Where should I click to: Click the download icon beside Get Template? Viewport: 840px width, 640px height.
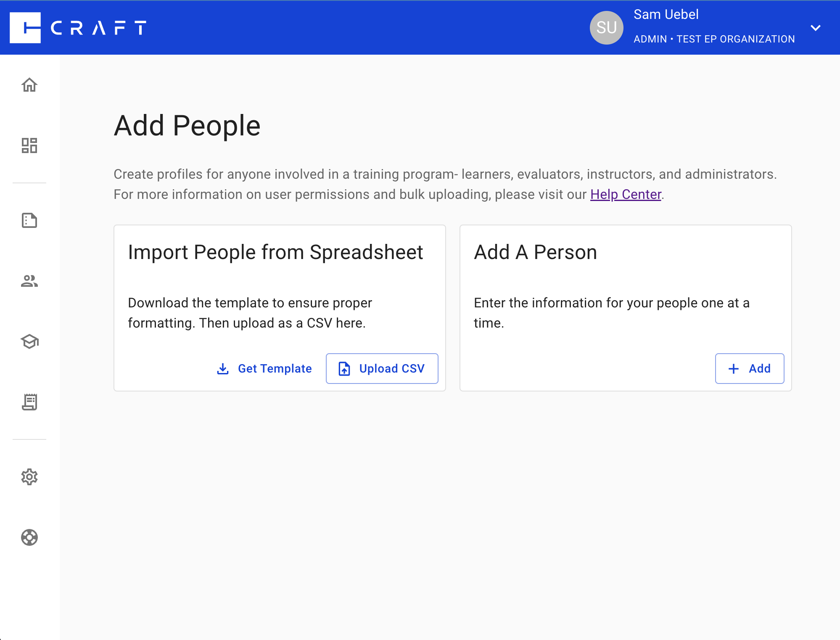coord(222,368)
